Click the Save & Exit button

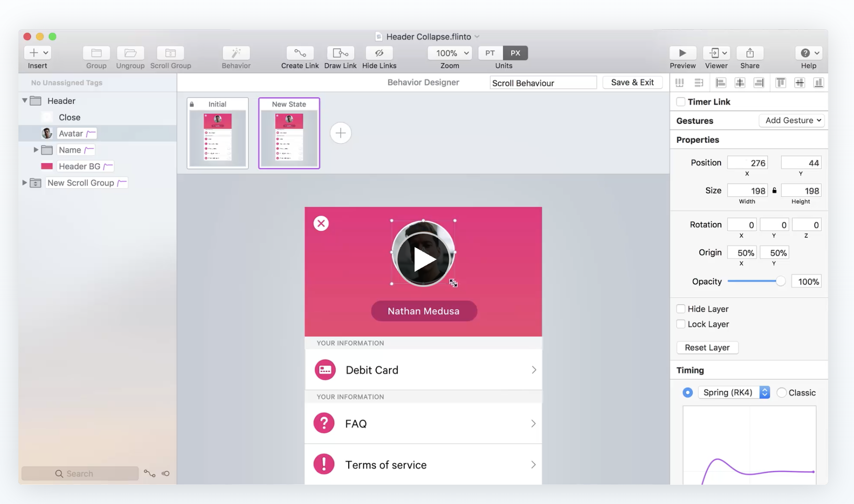(632, 82)
